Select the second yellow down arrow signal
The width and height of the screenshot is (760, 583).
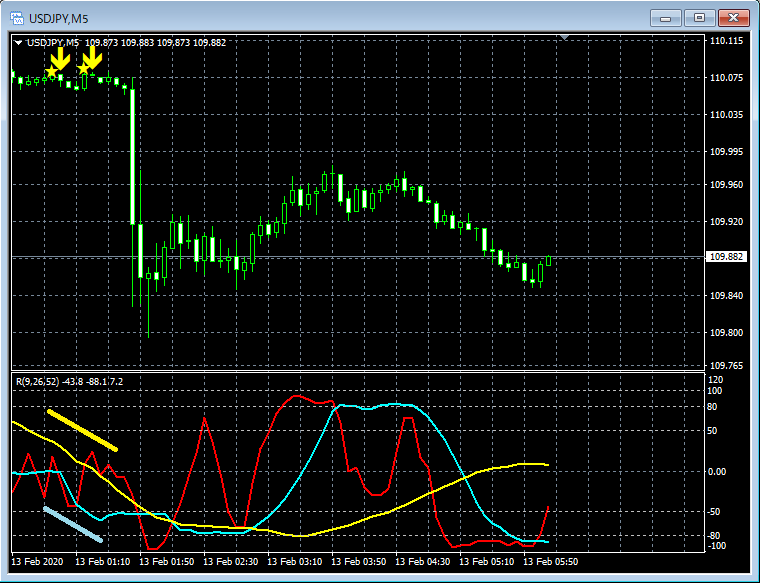[92, 57]
